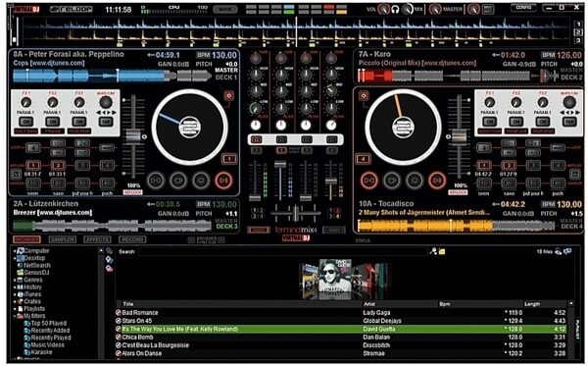Switch to the RECORD tab
The width and height of the screenshot is (588, 366).
click(132, 239)
